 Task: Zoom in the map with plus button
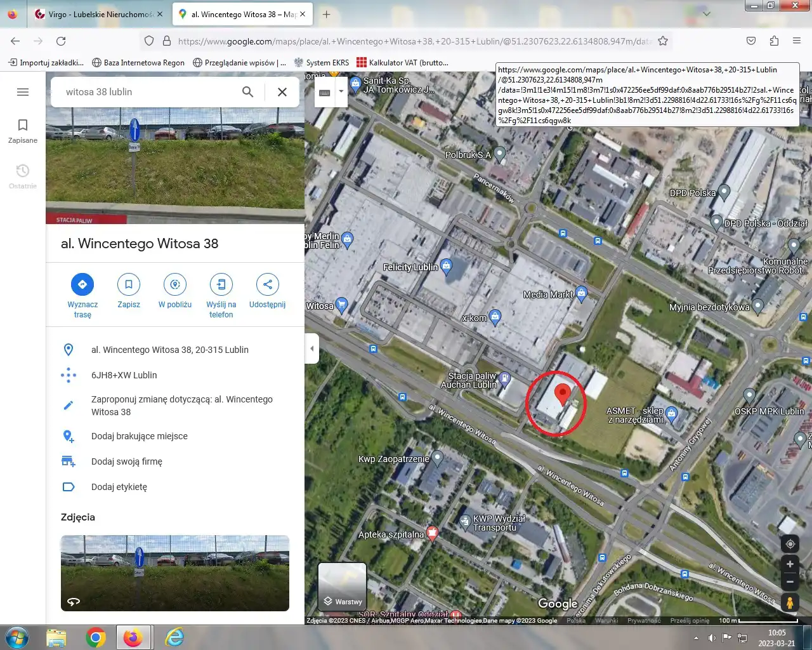(790, 564)
